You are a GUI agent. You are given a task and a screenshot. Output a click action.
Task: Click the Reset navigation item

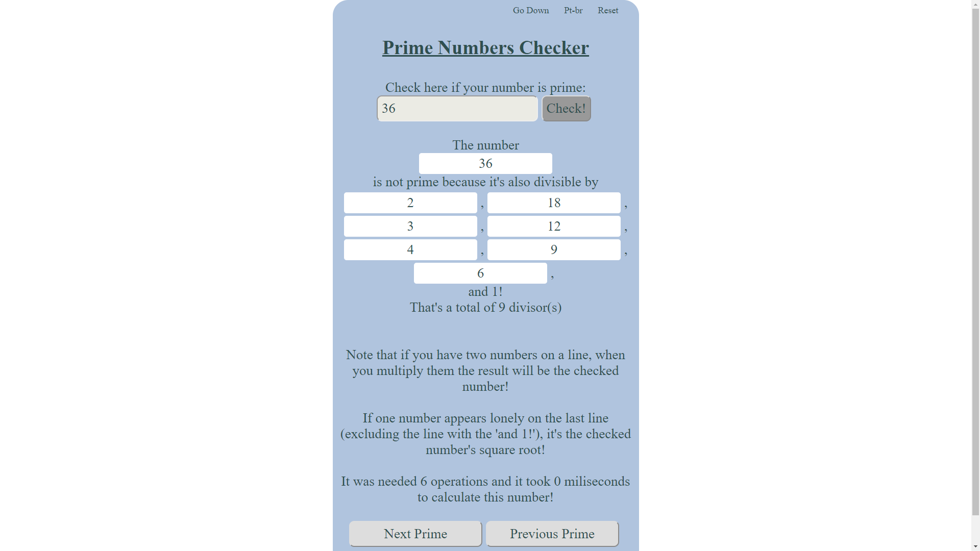click(x=608, y=10)
